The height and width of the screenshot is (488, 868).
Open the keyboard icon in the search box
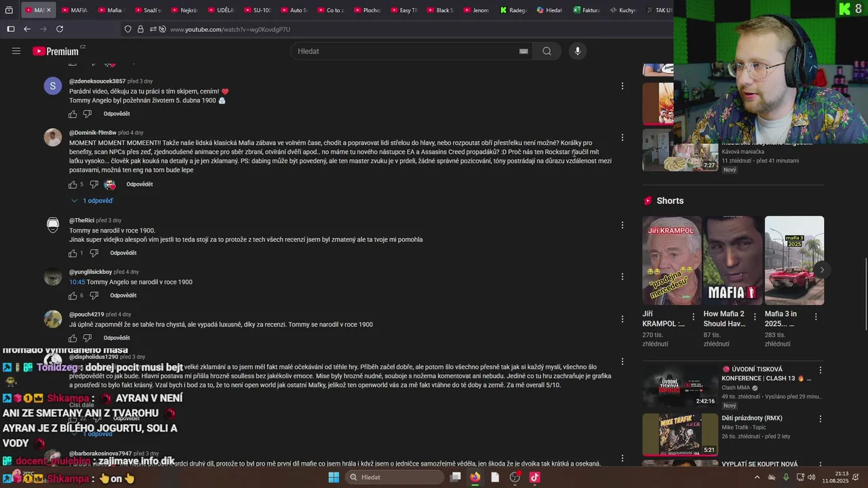[x=524, y=51]
